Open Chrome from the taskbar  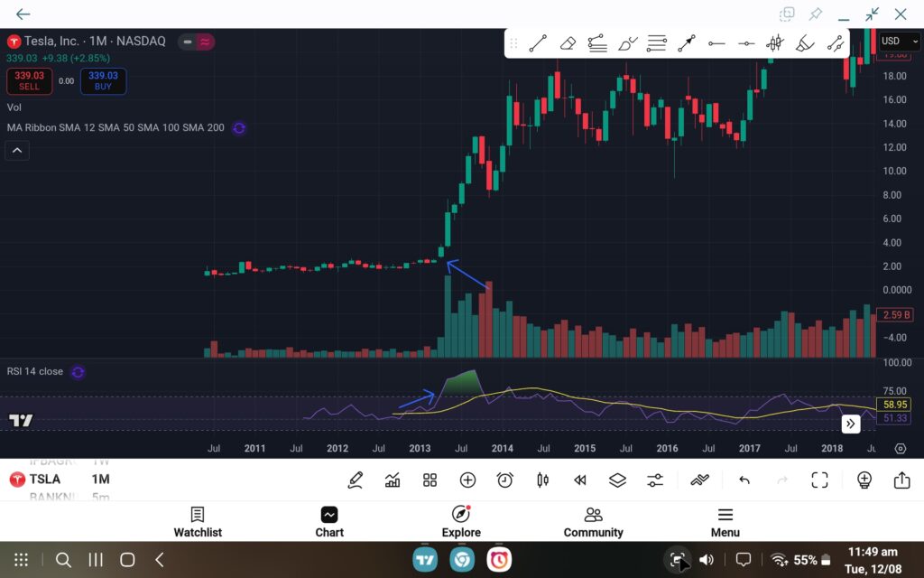coord(462,560)
